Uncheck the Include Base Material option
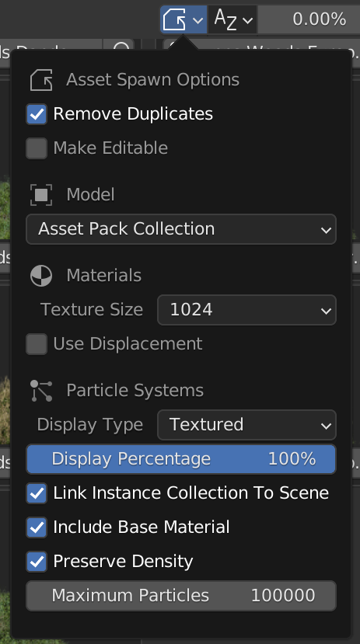 tap(37, 527)
